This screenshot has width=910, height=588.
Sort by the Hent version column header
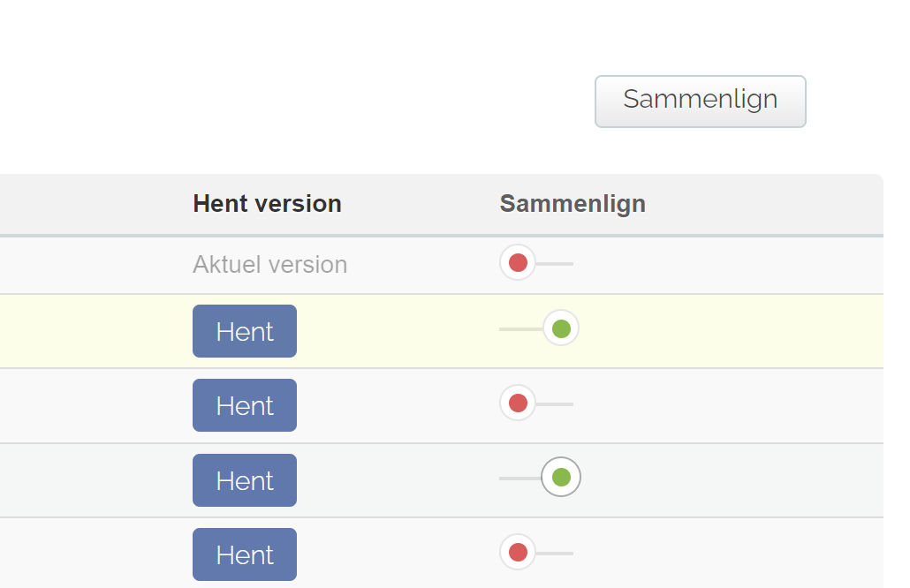pyautogui.click(x=267, y=204)
